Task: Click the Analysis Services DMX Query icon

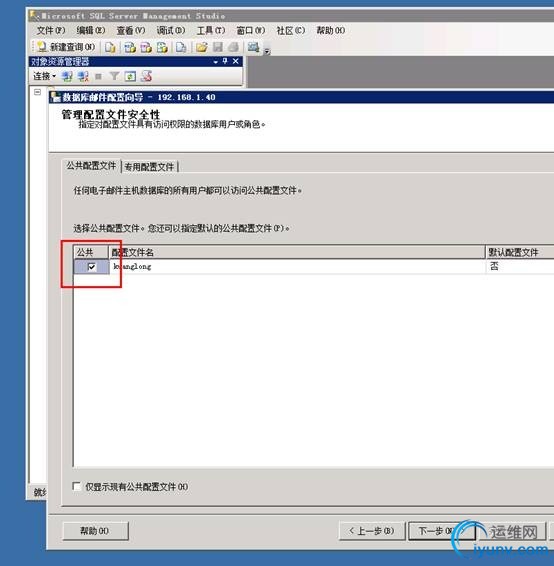Action: (x=146, y=47)
